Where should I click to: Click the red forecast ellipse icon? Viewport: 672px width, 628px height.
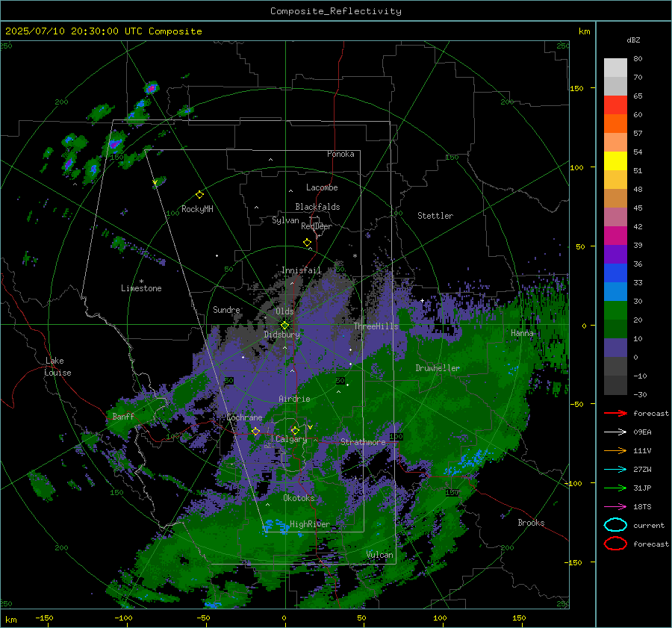615,544
